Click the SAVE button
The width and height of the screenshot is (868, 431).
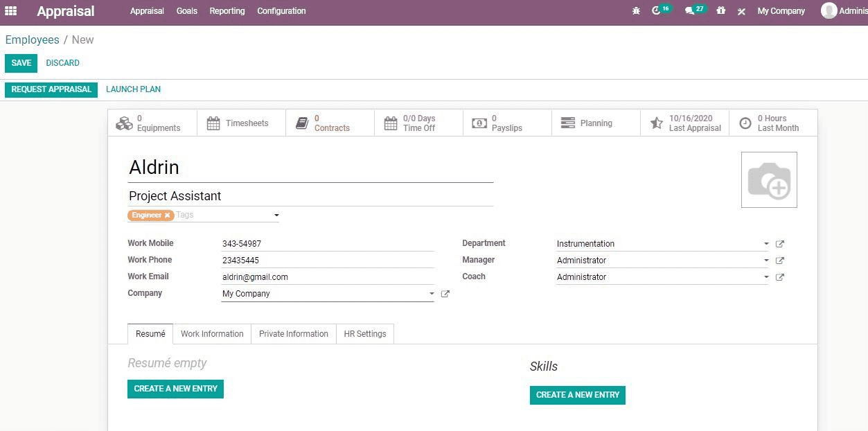21,63
